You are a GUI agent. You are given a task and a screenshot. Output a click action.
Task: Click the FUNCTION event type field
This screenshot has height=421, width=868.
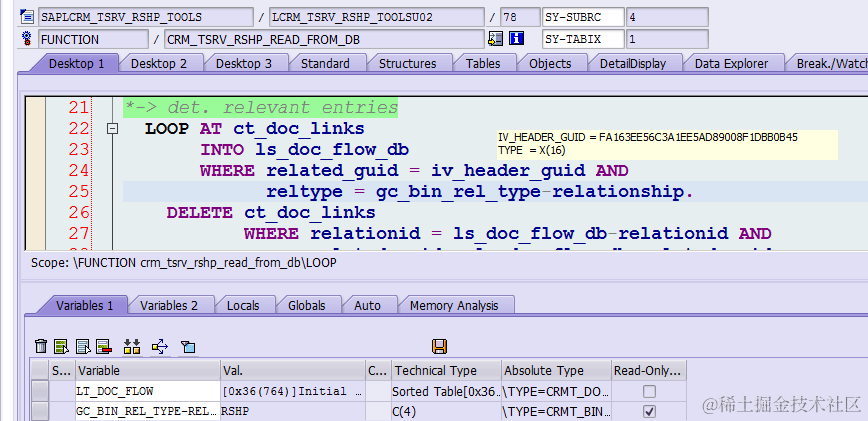[x=93, y=39]
